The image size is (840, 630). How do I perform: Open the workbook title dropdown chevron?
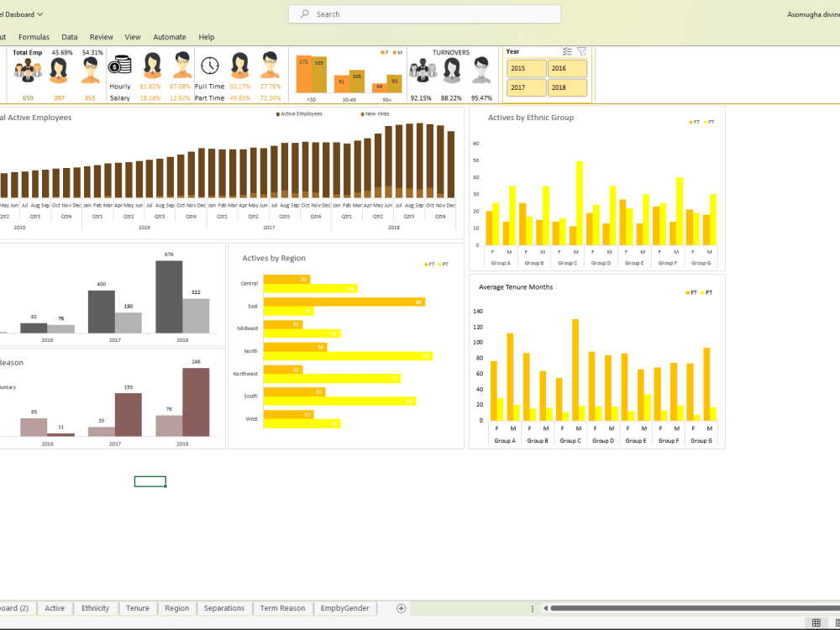[x=40, y=14]
